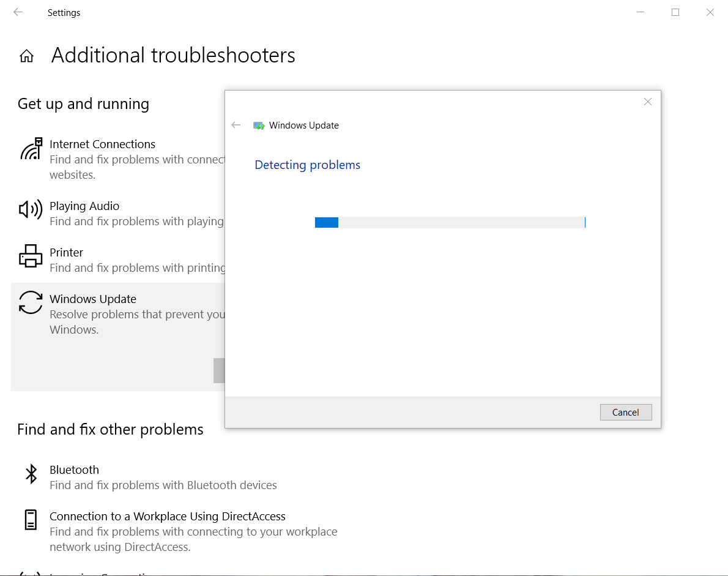Click the Additional troubleshooters page title
728x576 pixels.
[x=173, y=55]
